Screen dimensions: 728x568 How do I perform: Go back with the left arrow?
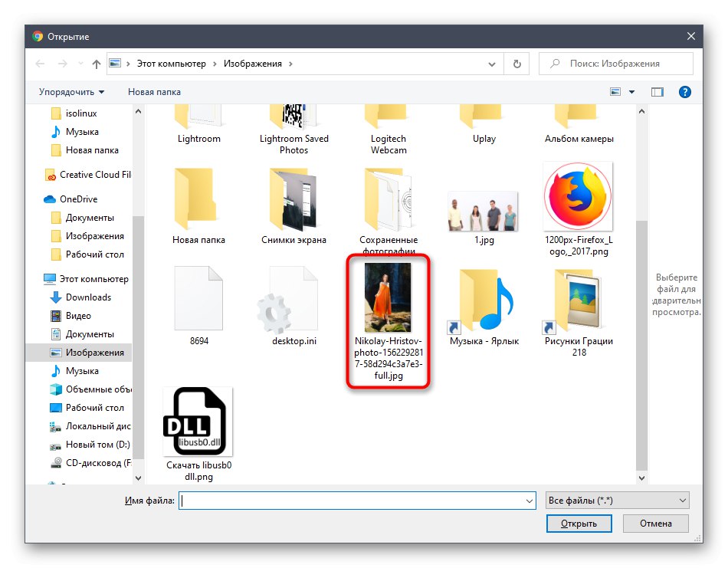[x=40, y=64]
